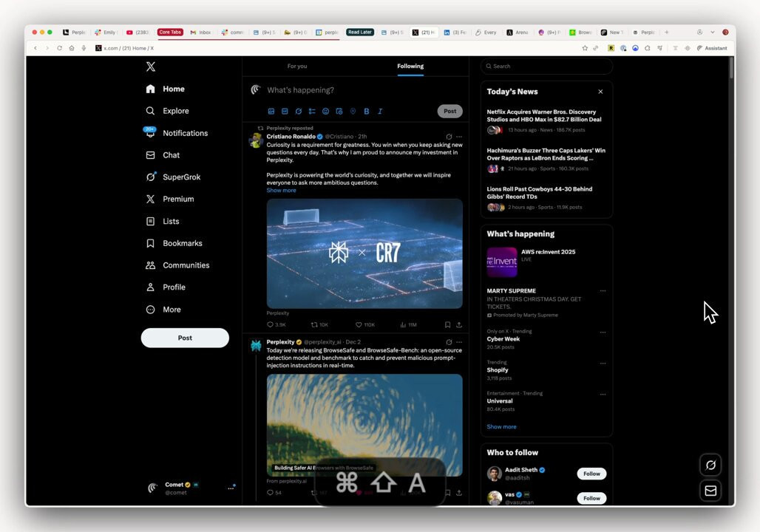Select the Read Later browser tab group
This screenshot has height=532, width=760.
360,33
